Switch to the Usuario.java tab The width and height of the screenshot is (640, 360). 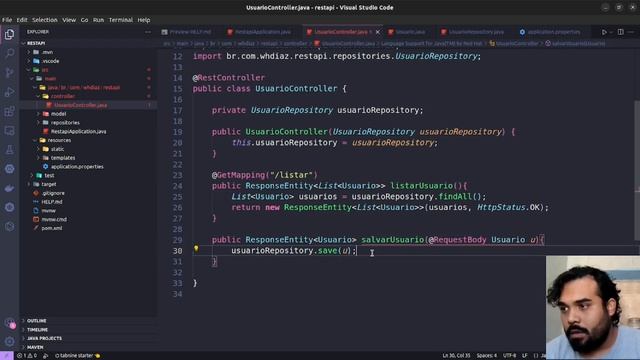[x=410, y=32]
